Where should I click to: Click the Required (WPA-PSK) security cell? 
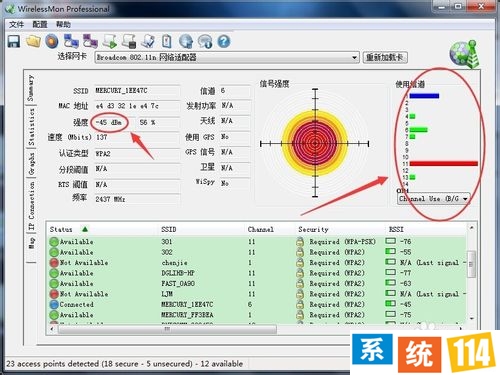click(x=342, y=242)
